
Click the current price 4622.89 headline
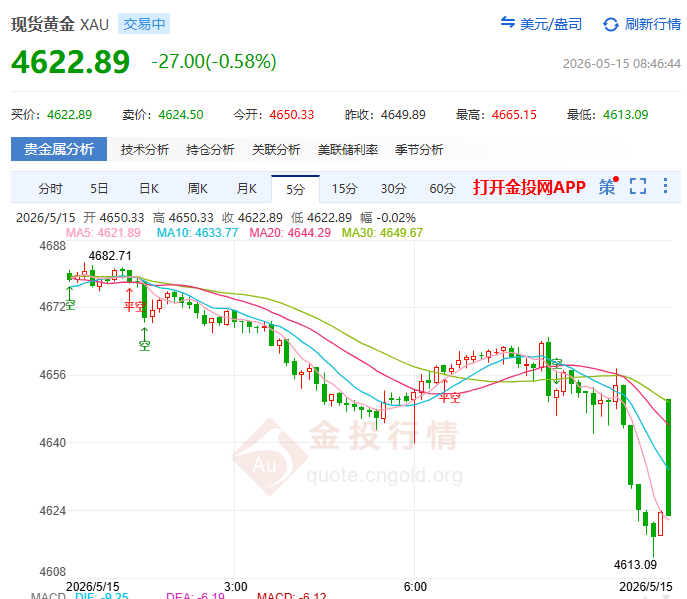point(71,62)
